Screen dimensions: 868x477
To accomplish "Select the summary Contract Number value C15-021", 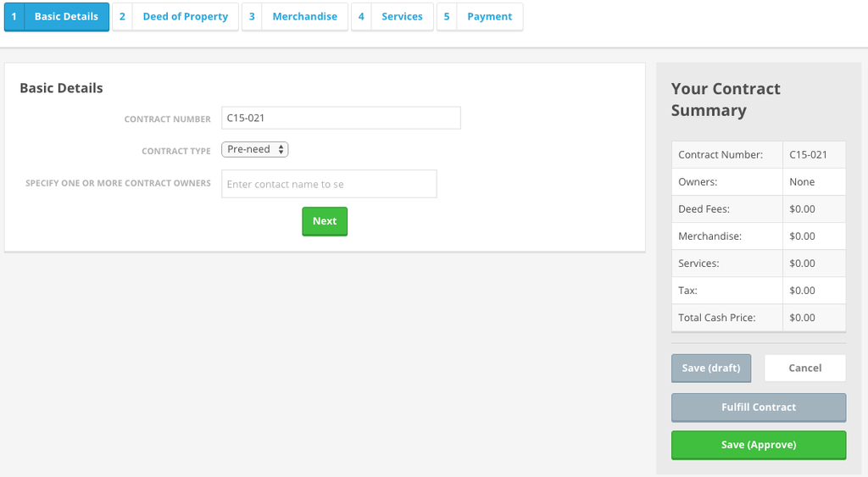I will pyautogui.click(x=808, y=155).
